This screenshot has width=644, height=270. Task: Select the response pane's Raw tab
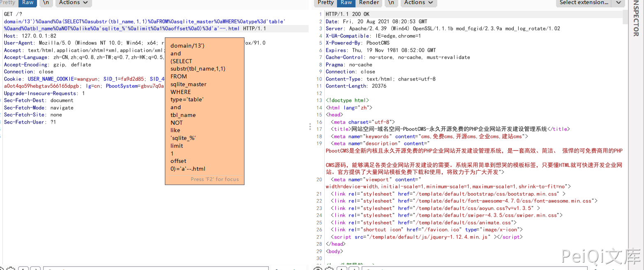click(x=346, y=2)
